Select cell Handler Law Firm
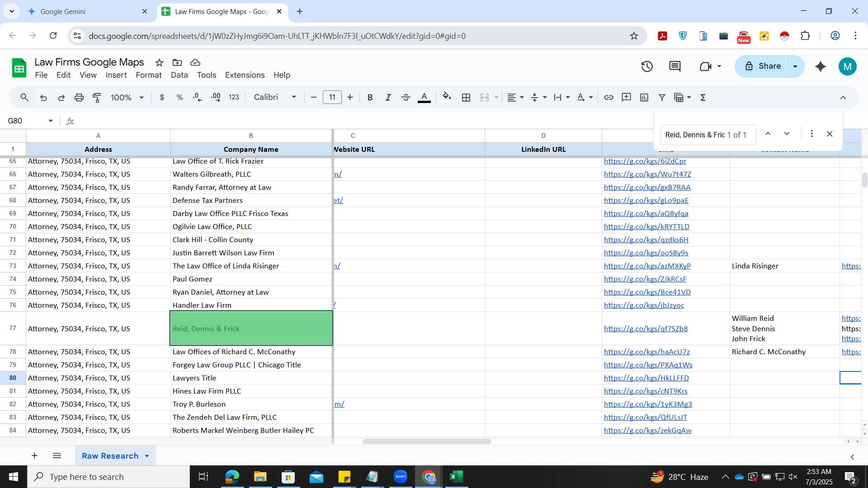 (x=251, y=305)
